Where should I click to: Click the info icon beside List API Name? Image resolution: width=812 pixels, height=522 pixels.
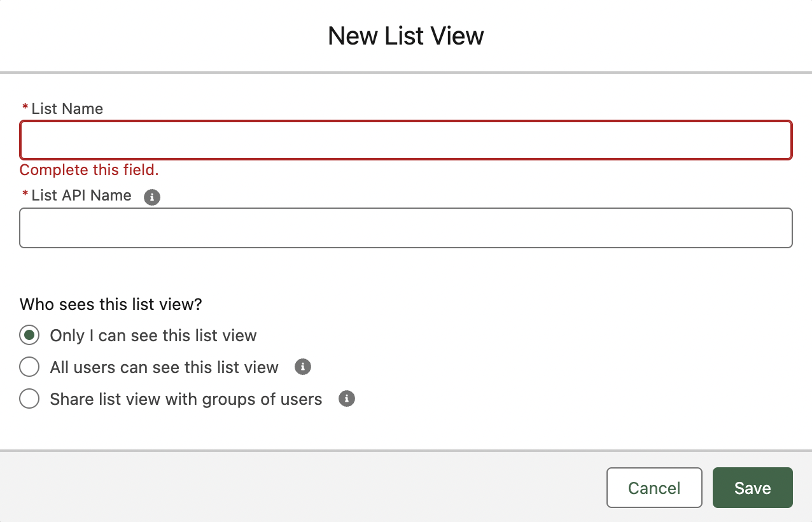click(x=152, y=197)
